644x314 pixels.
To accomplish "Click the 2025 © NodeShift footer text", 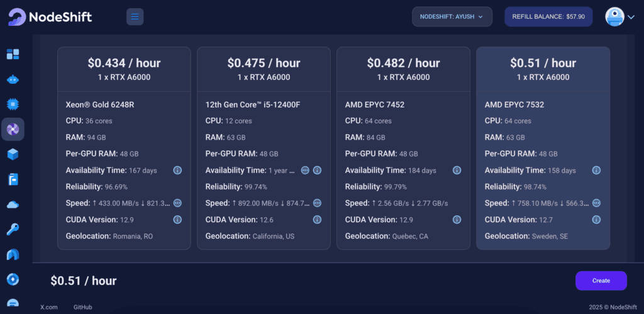I will tap(611, 307).
